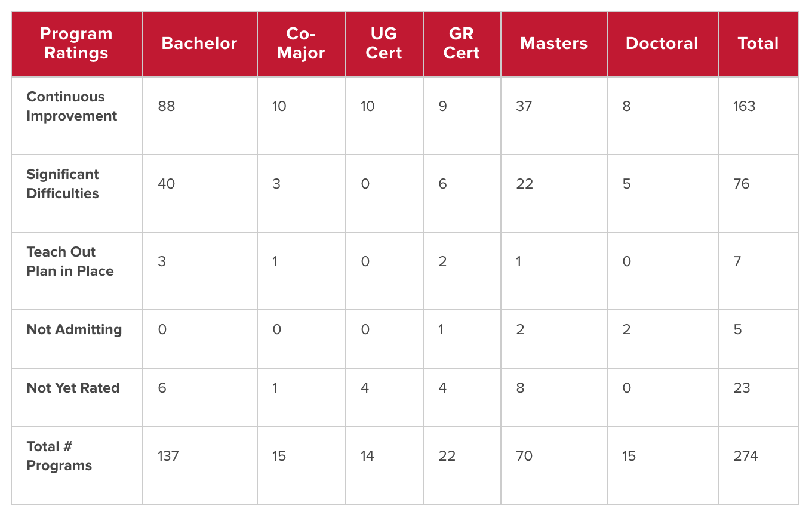This screenshot has height=512, width=812.
Task: Click the Teach Out Plan in Place label
Action: (70, 261)
